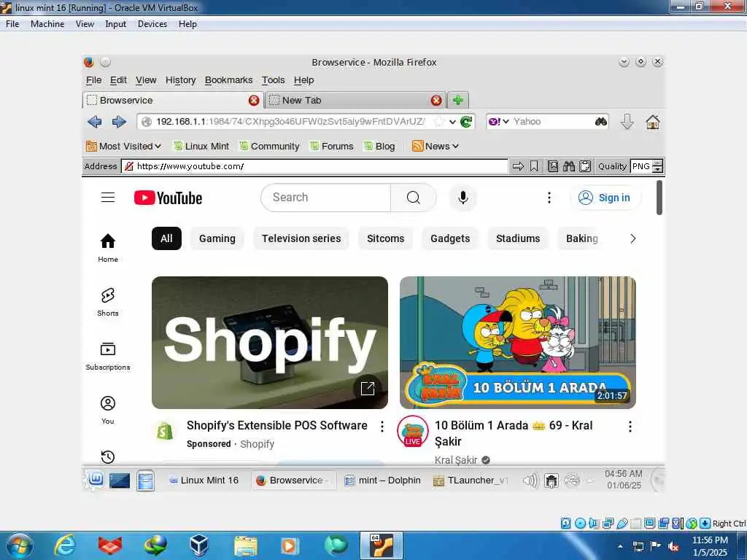The image size is (747, 560).
Task: Click the page vertical scrollbar
Action: 659,198
